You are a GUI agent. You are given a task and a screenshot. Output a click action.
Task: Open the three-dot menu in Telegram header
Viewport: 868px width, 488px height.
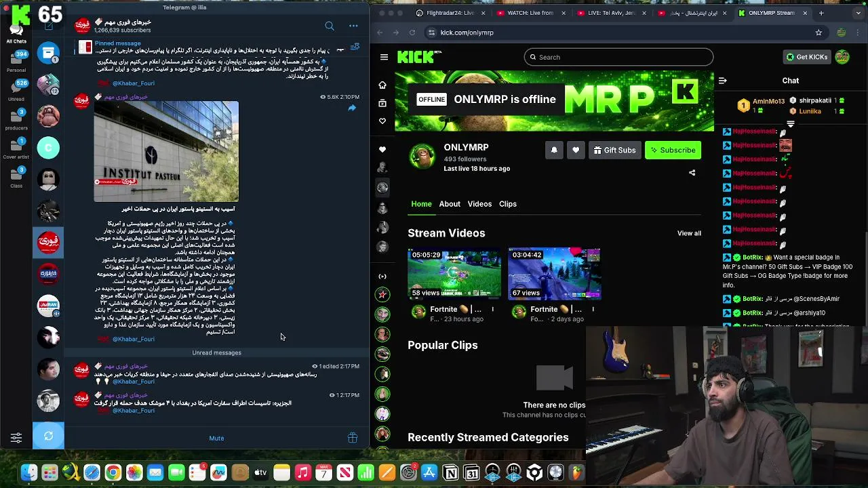point(353,26)
